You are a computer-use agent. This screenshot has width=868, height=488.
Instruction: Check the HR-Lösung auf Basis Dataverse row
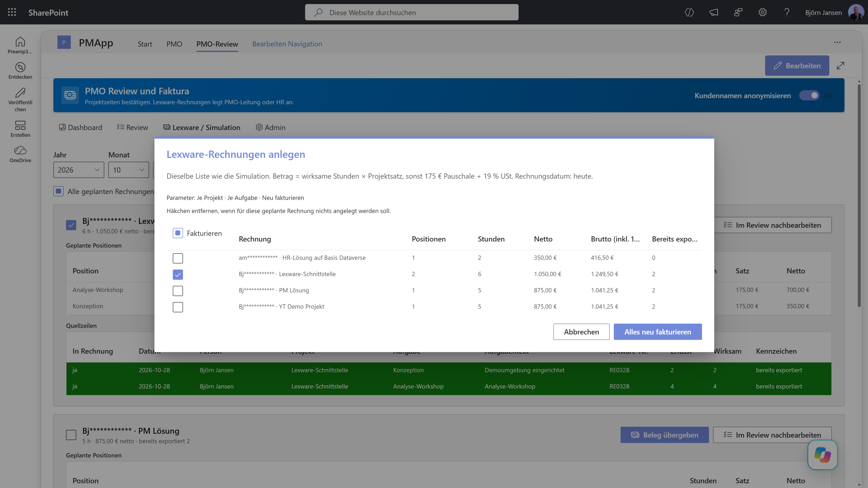pos(178,258)
